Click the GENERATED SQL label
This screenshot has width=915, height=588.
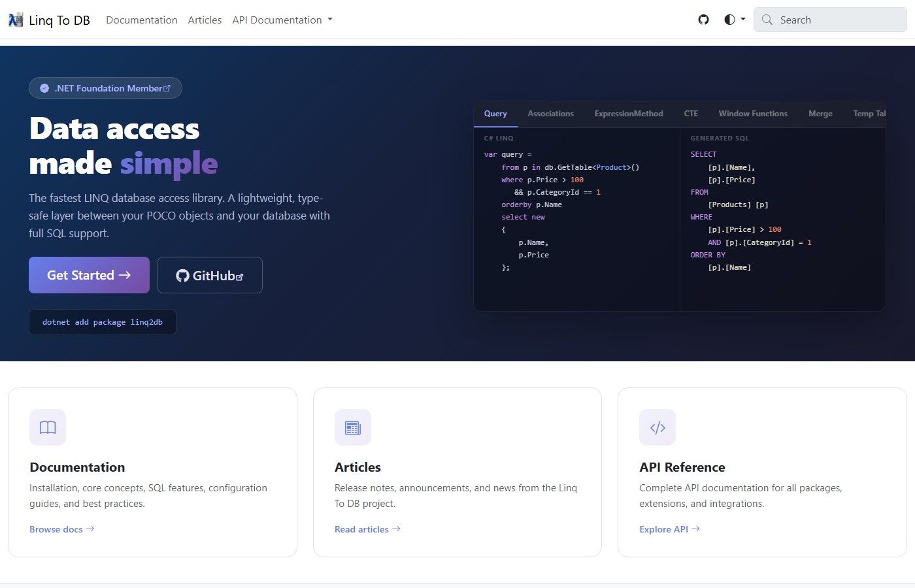coord(720,139)
